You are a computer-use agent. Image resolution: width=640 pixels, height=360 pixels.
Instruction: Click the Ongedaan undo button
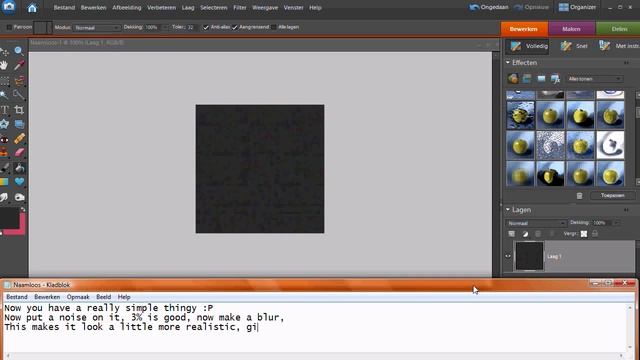(489, 7)
